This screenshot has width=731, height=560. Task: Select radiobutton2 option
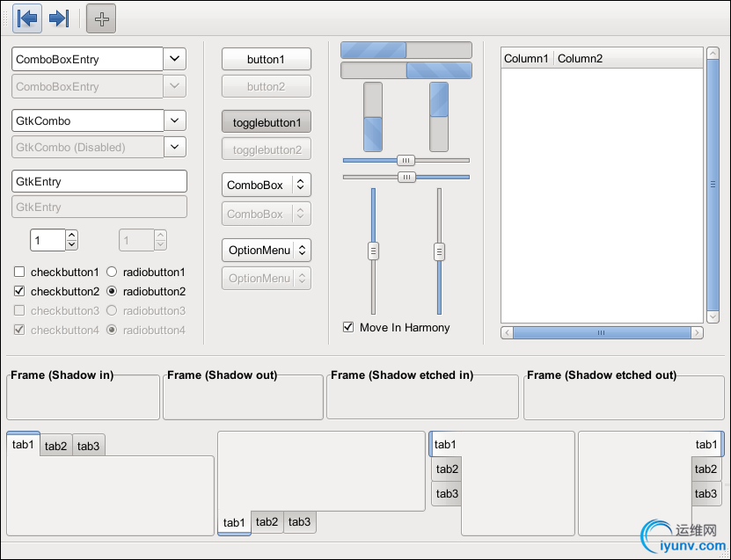tap(112, 291)
